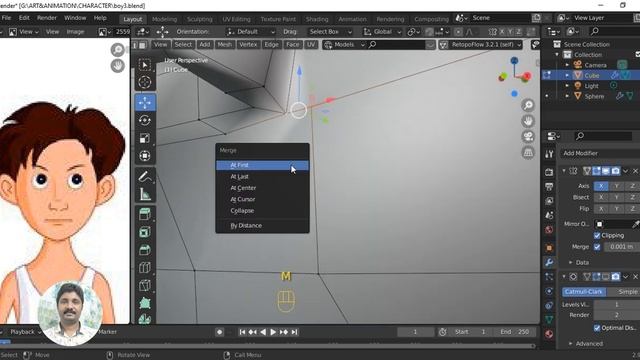Image resolution: width=640 pixels, height=360 pixels.
Task: Select the Move tool
Action: (145, 102)
